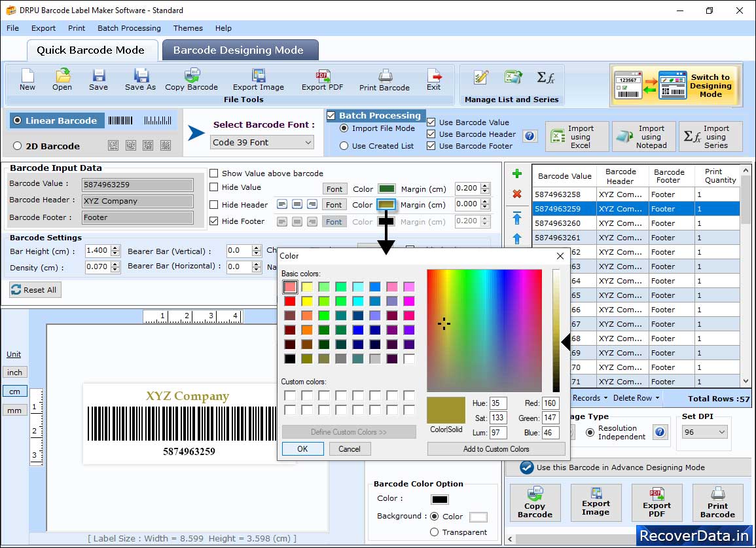Click the Export Image toolbar icon
Image resolution: width=756 pixels, height=548 pixels.
click(x=259, y=80)
